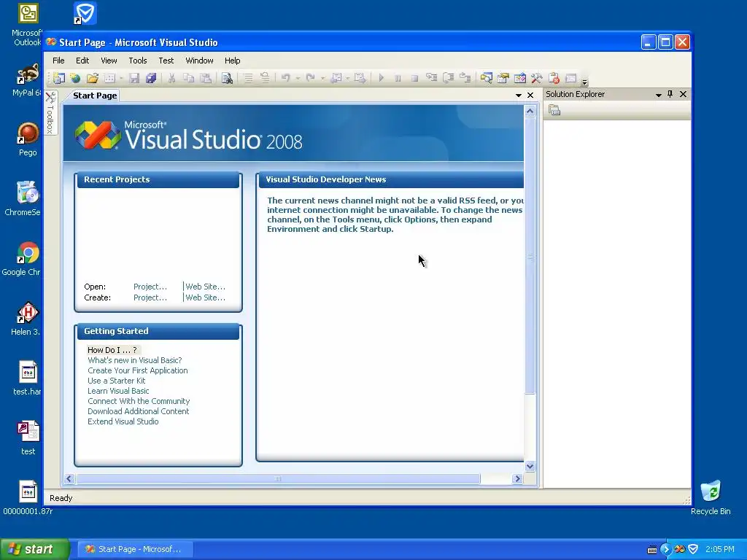Click the New Project toolbar icon

59,78
